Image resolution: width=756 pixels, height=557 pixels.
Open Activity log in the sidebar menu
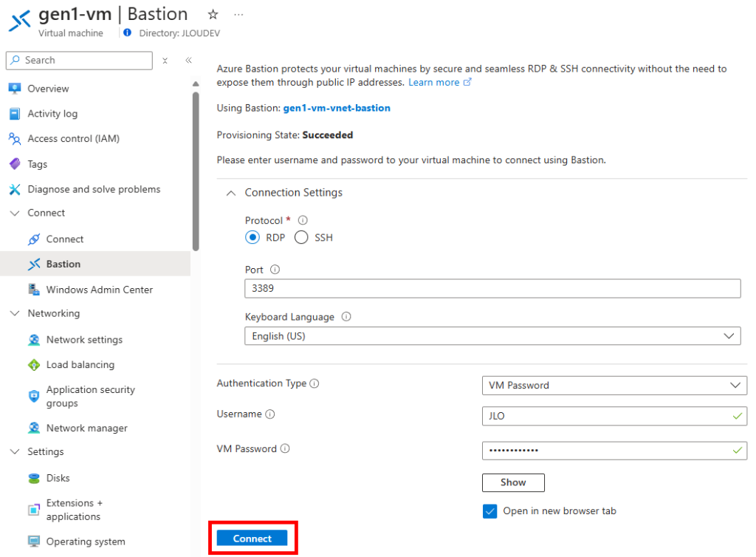point(52,114)
